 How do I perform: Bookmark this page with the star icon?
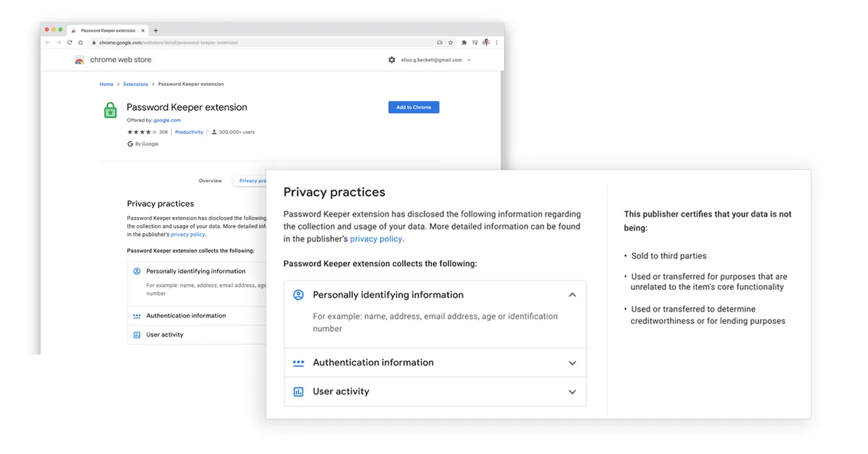451,43
